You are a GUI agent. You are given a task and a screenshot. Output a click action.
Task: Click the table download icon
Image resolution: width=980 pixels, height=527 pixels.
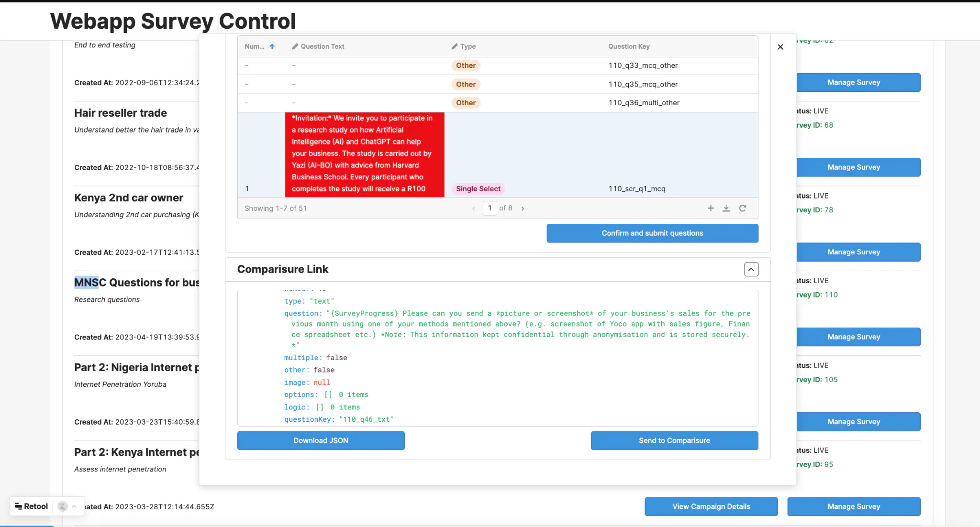(726, 208)
